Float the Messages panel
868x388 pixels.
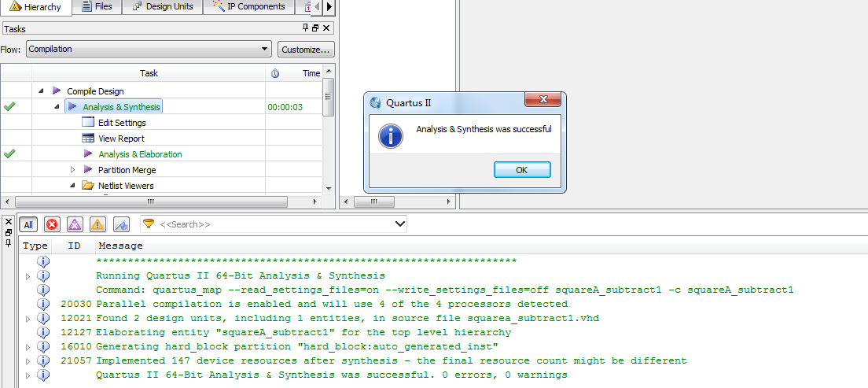point(9,232)
